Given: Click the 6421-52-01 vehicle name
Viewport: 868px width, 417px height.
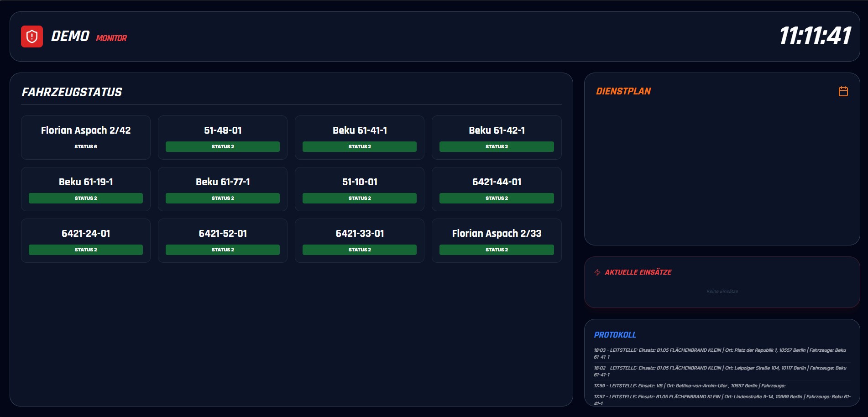Looking at the screenshot, I should (x=223, y=234).
